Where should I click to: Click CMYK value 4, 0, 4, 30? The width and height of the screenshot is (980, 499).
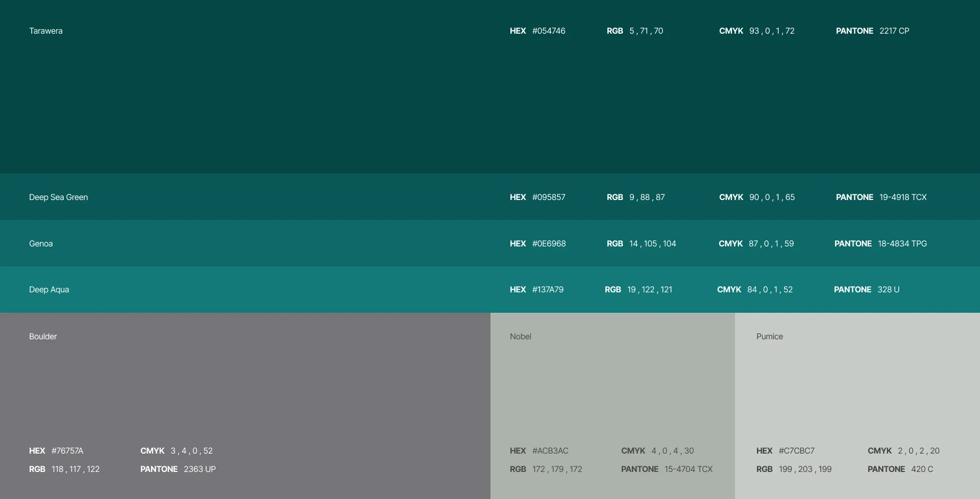pyautogui.click(x=673, y=451)
